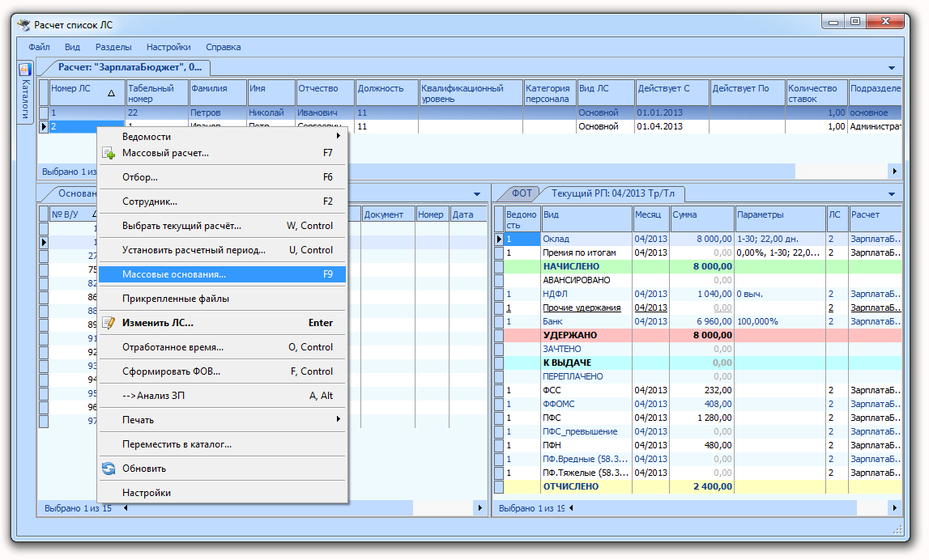Toggle row checkbox for Петров employee
Viewport: 929px width, 560px height.
coord(44,112)
